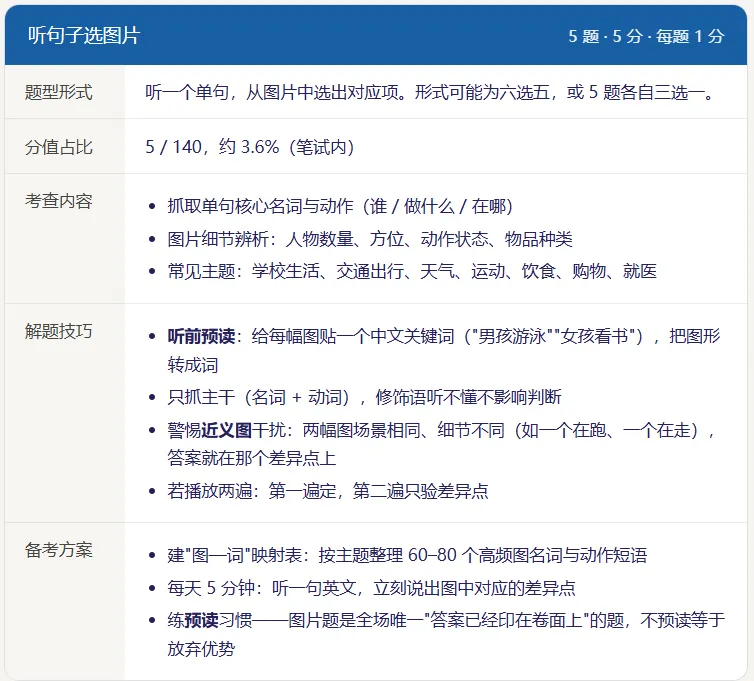Click the bullet 只抓主干（名词 + 动词）
Screen dimensions: 754x681
(364, 397)
